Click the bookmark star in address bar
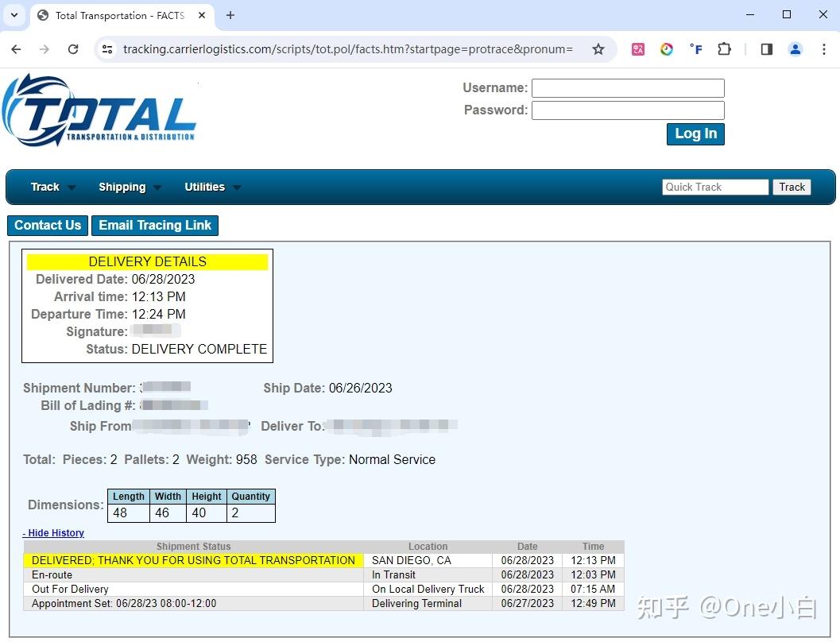Screen dimensions: 840x642 click(x=598, y=48)
